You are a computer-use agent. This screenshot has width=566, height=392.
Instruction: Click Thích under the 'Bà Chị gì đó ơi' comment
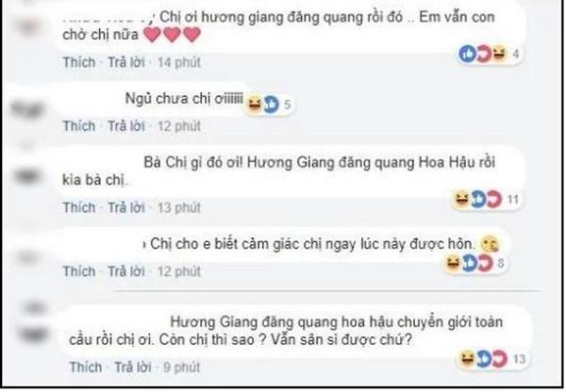pyautogui.click(x=79, y=207)
